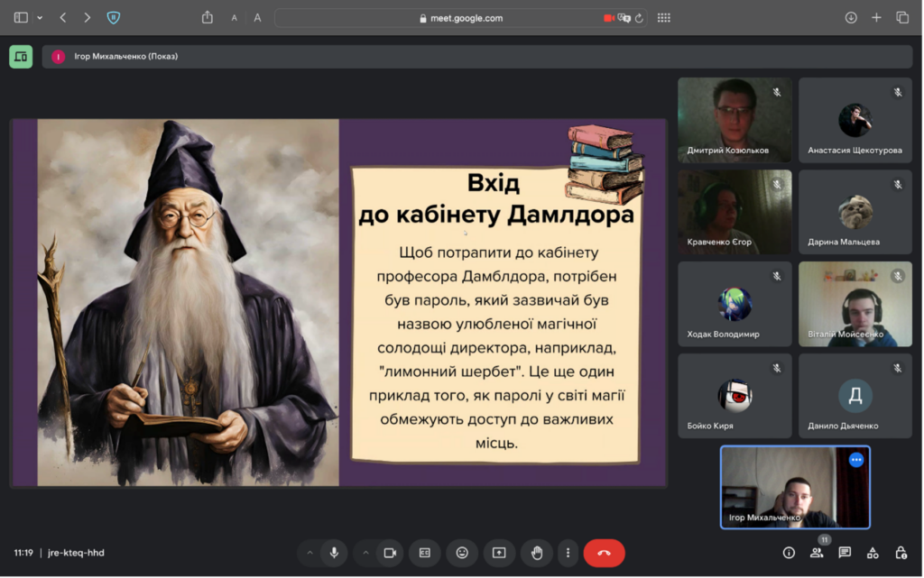The image size is (924, 578).
Task: Click muted mic icon on Ходак Володимир
Action: (777, 276)
